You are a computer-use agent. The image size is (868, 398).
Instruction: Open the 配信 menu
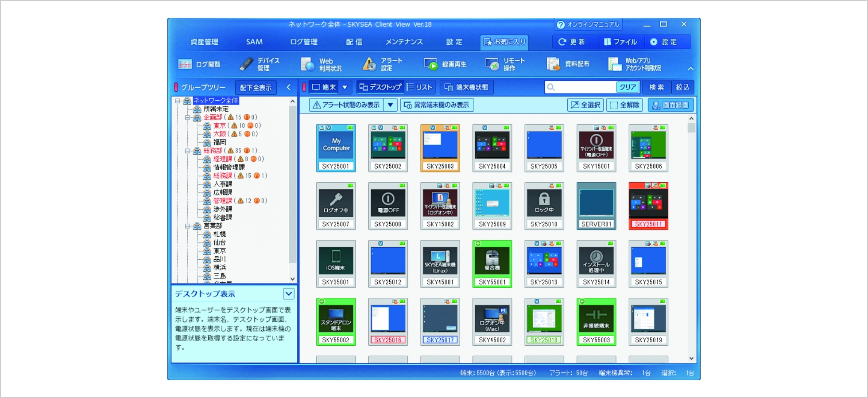[x=354, y=42]
